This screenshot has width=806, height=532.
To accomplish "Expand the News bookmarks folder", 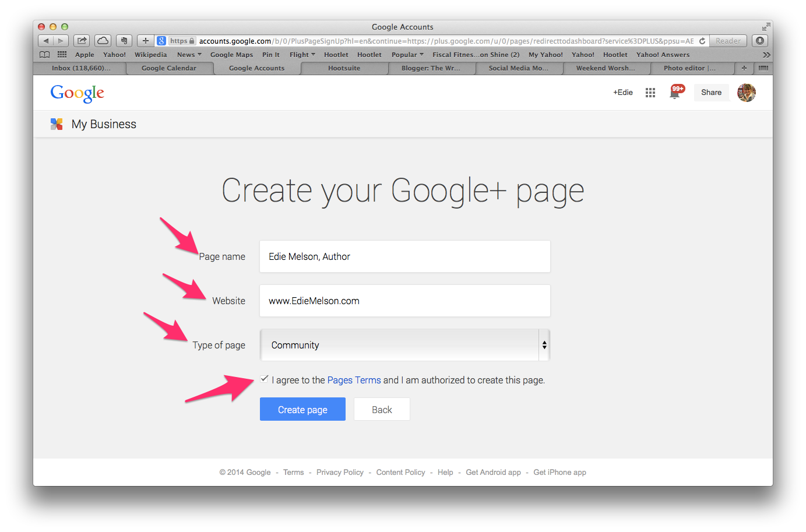I will (x=189, y=55).
